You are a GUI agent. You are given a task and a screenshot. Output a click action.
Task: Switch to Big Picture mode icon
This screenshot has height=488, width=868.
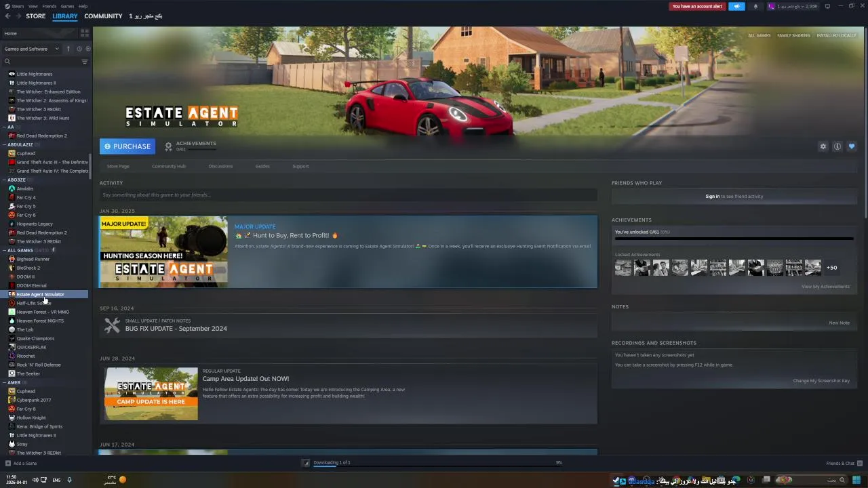[x=827, y=6]
